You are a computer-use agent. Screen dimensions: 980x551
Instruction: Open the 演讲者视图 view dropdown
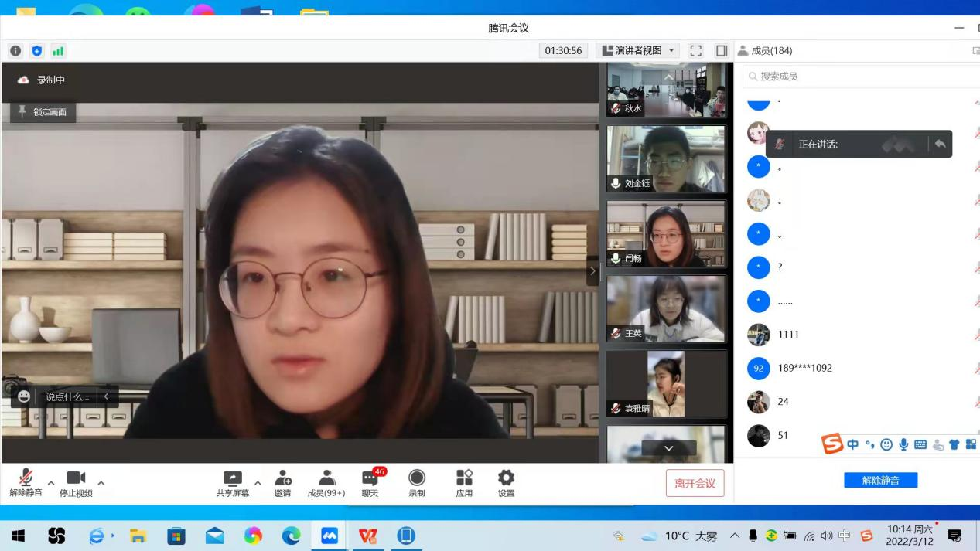[x=639, y=51]
